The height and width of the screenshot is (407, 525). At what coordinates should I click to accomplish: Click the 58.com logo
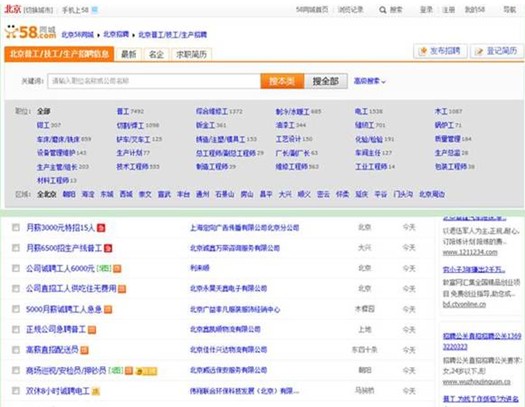(x=30, y=32)
